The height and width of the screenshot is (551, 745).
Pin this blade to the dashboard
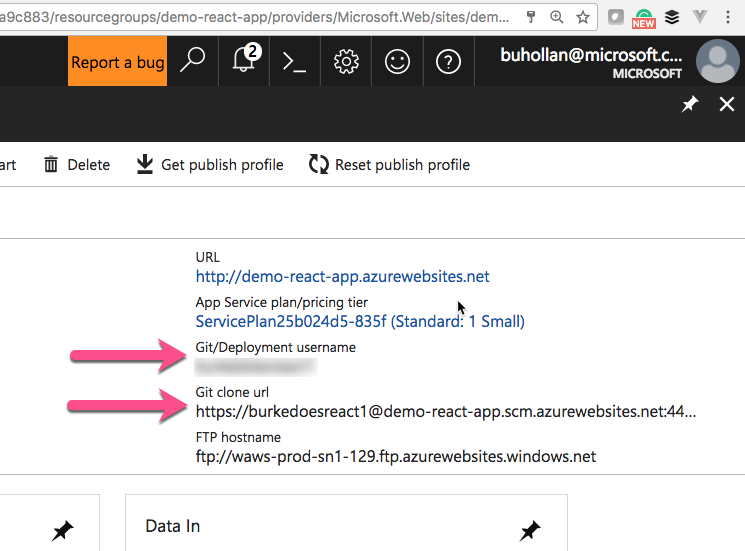tap(690, 104)
